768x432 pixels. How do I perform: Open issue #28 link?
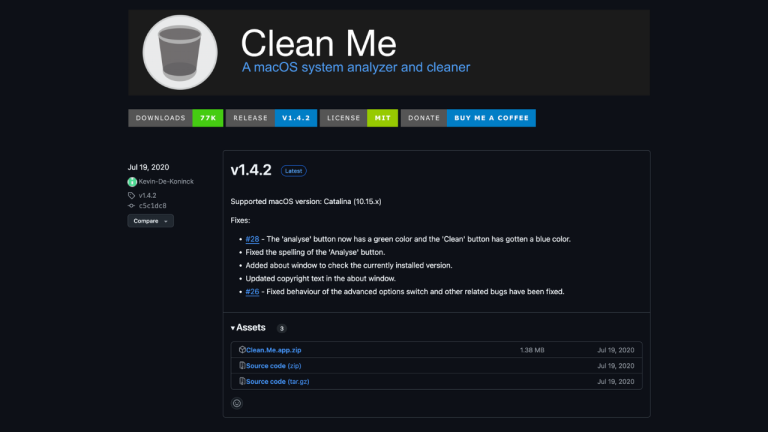(252, 239)
